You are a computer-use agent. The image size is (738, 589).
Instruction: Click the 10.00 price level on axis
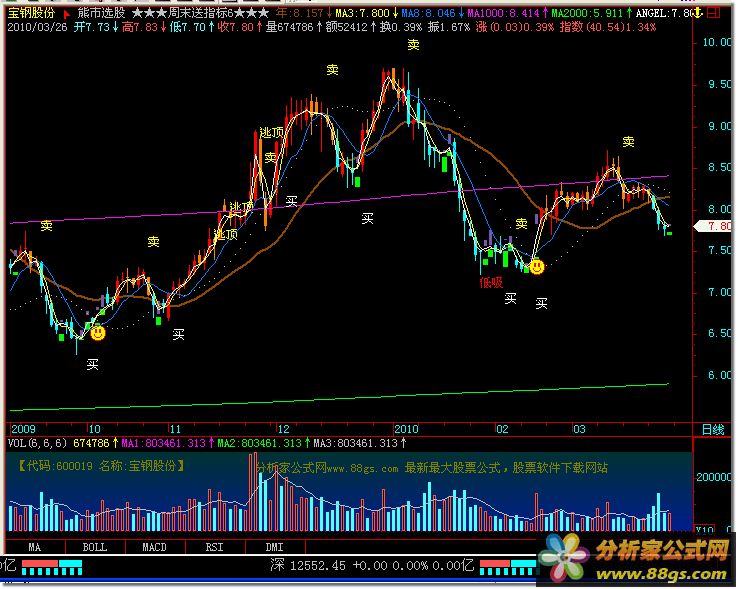715,43
